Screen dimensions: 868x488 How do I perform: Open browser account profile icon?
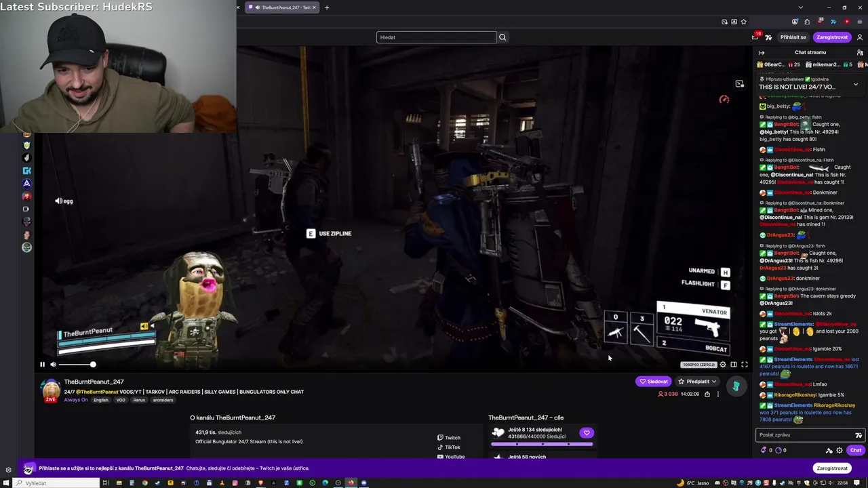pyautogui.click(x=795, y=22)
